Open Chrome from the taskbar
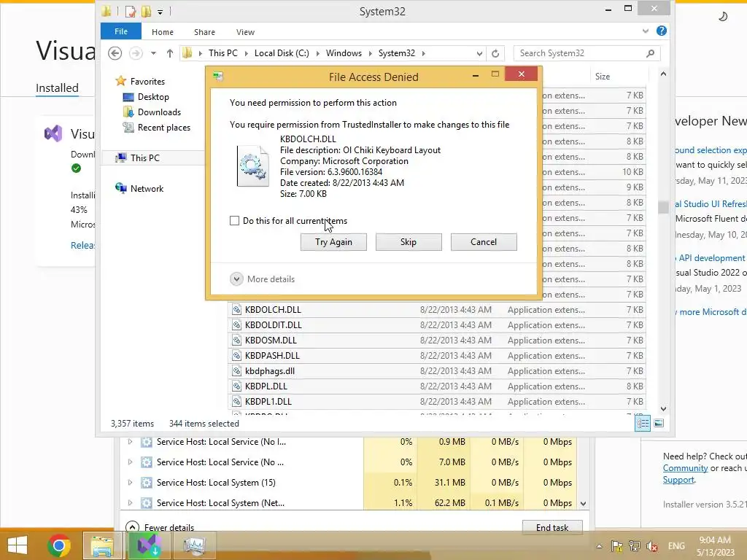Screen dimensions: 747x560 click(x=59, y=545)
